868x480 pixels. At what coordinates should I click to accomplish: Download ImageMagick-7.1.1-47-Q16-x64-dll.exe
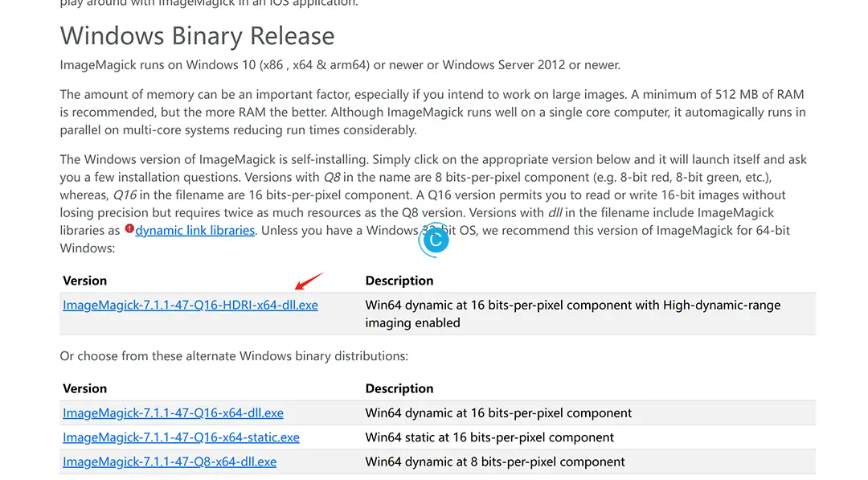coord(173,413)
